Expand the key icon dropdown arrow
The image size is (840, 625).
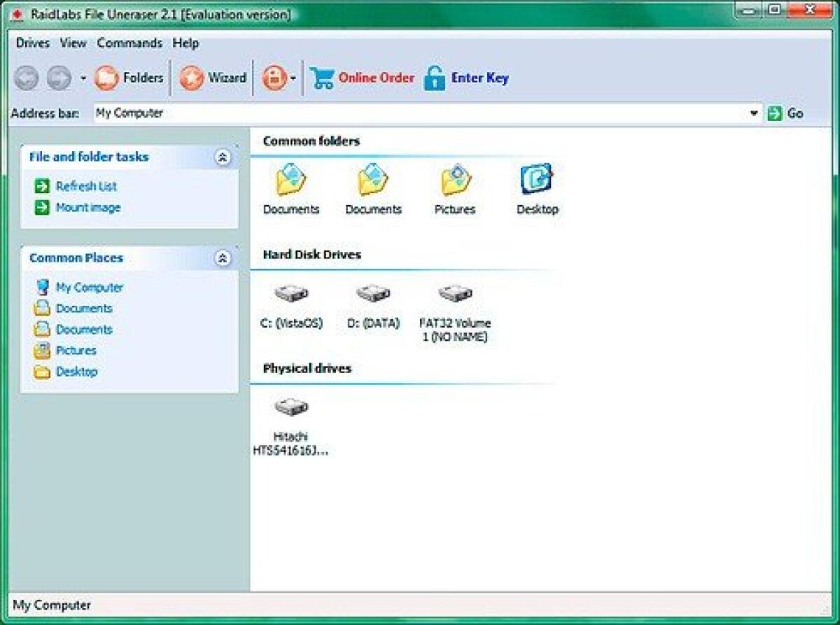[294, 78]
